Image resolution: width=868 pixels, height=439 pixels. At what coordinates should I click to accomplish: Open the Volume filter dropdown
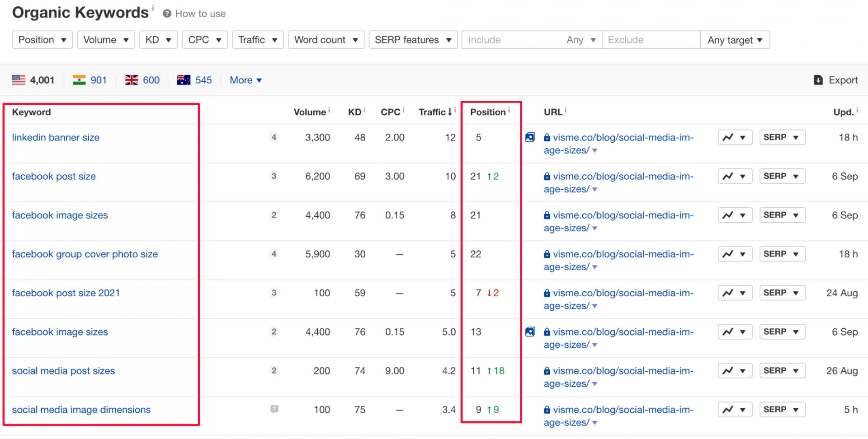(x=106, y=40)
